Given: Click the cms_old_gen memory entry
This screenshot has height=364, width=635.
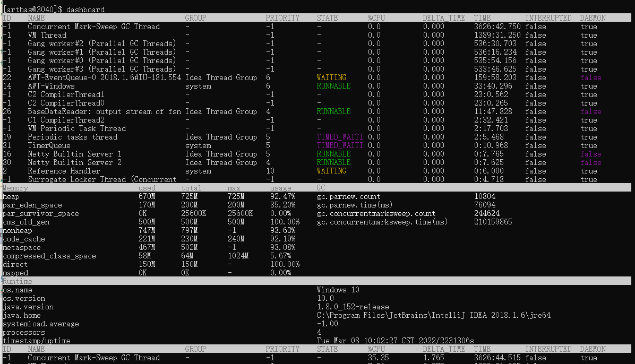Looking at the screenshot, I should point(24,222).
